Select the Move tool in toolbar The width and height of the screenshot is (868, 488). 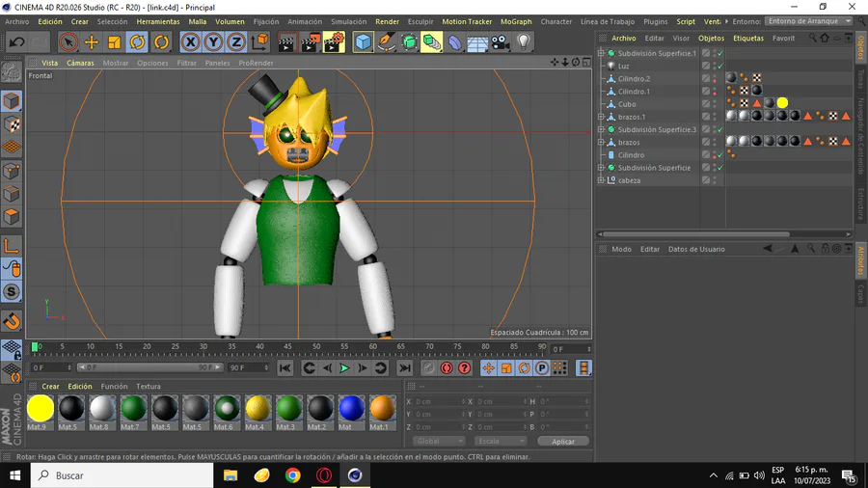click(x=92, y=42)
